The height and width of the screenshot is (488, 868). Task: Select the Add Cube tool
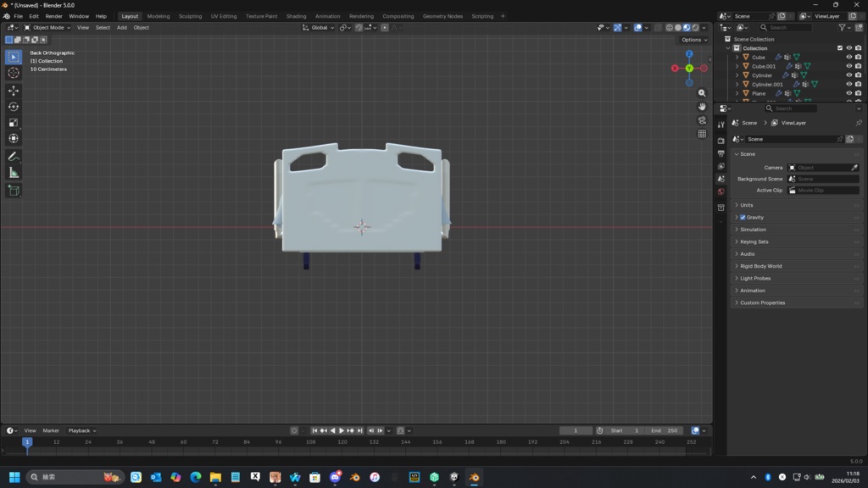click(14, 191)
